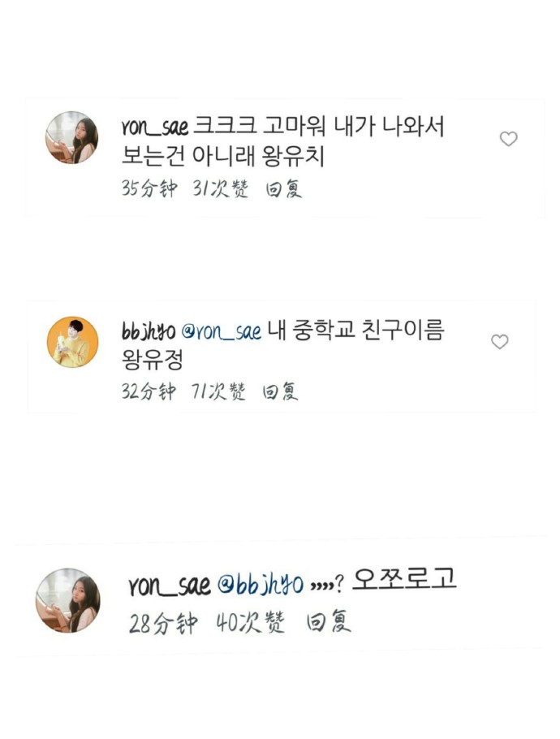View the 71次赞 likes list
560x739 pixels.
pos(218,391)
